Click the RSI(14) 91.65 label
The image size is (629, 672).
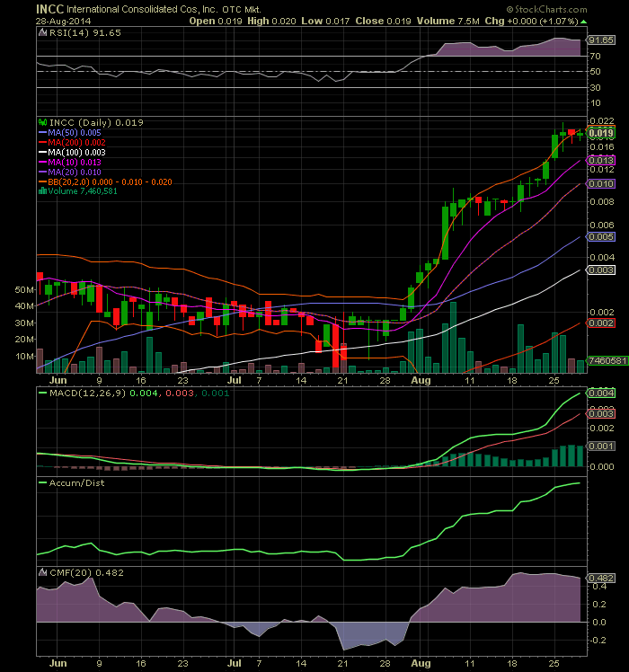(85, 32)
